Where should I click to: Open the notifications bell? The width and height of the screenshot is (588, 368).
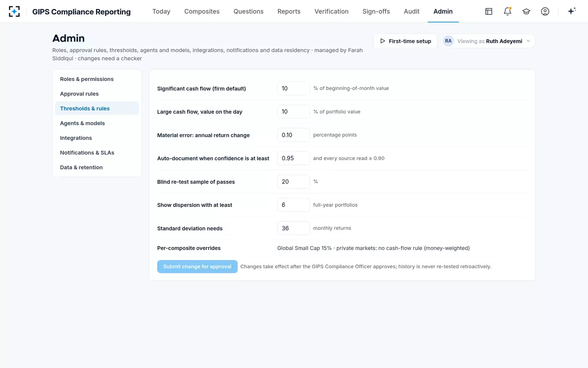(508, 11)
